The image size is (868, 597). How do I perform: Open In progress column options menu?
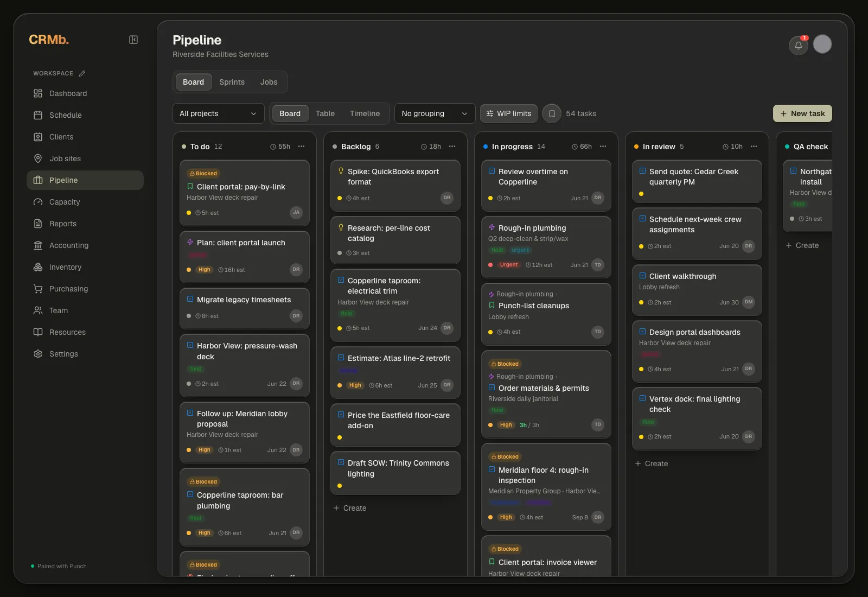tap(603, 147)
